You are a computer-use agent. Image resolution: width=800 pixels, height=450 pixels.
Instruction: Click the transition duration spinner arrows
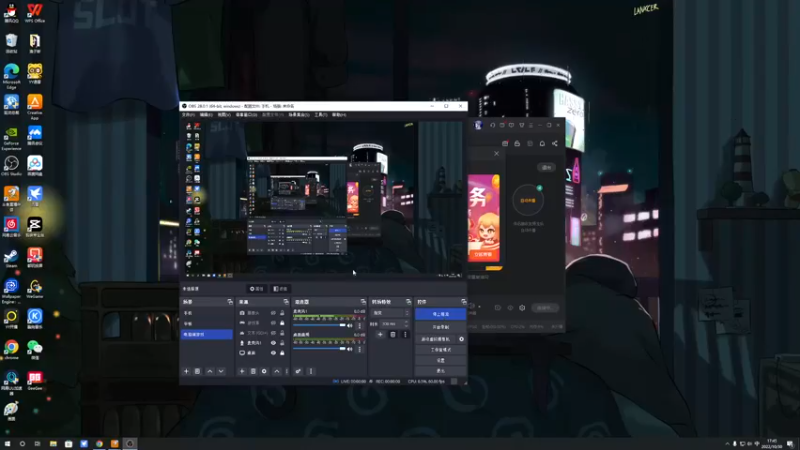point(407,323)
